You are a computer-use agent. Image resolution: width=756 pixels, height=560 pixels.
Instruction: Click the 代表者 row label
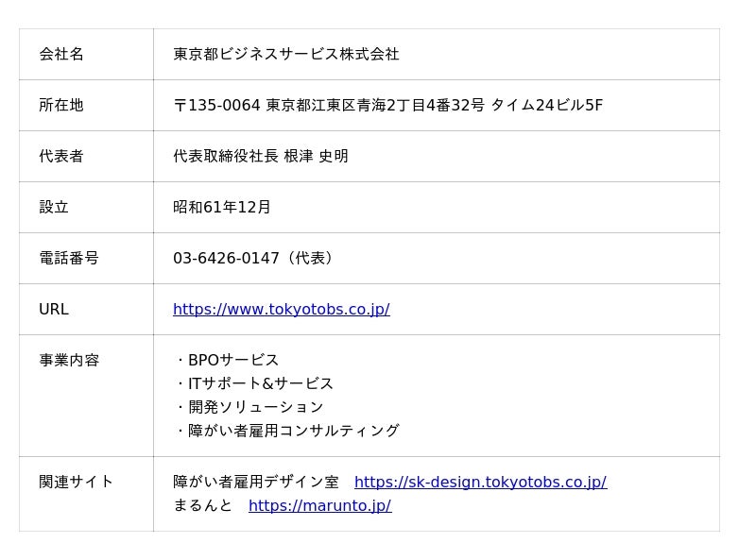(x=61, y=157)
